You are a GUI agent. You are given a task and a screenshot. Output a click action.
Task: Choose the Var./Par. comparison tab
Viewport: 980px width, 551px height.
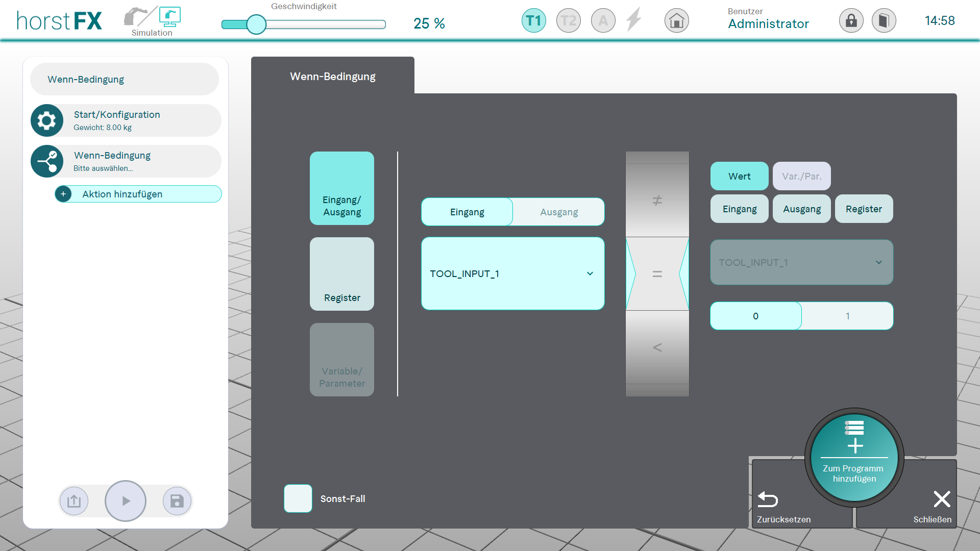pos(801,176)
